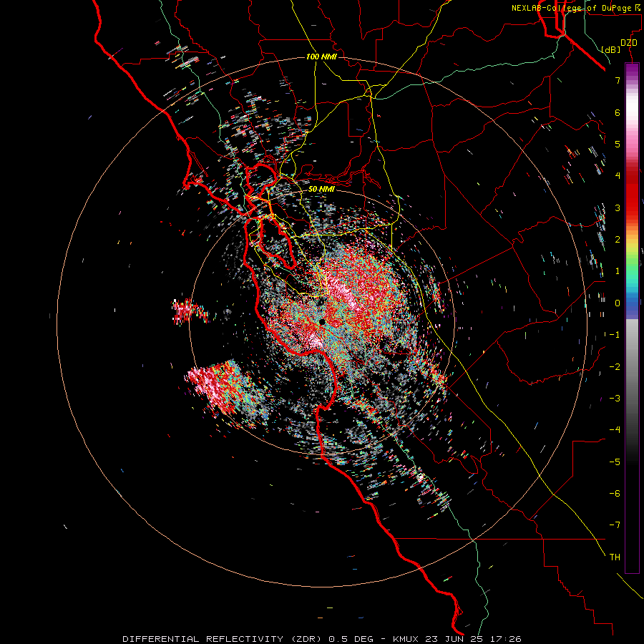Click the ZDR color scale bar

(632, 318)
